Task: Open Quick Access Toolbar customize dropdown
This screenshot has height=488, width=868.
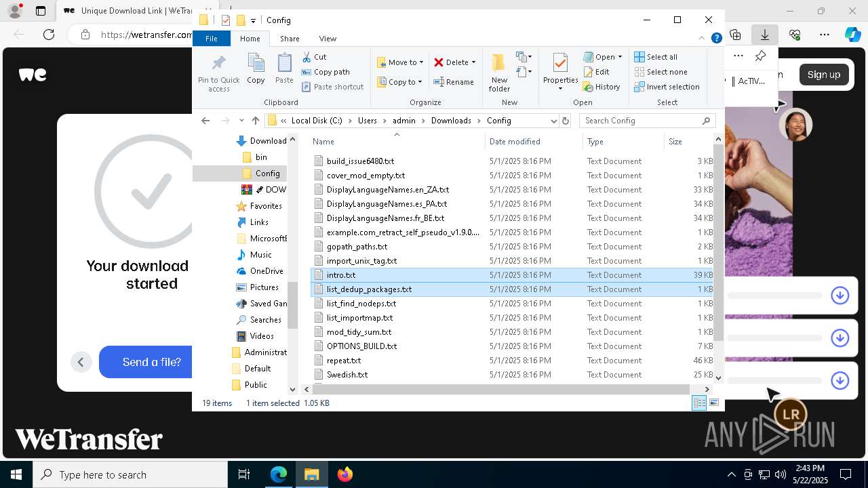Action: click(x=253, y=20)
